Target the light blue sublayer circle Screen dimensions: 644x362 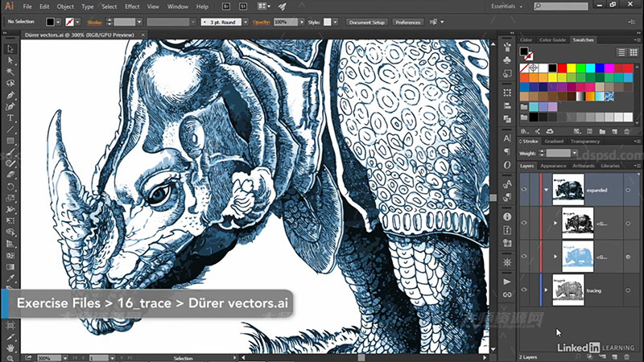click(x=628, y=257)
